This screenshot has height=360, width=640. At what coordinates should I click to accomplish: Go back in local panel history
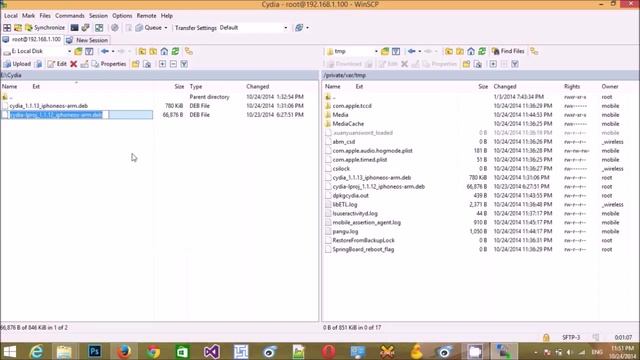(105, 51)
